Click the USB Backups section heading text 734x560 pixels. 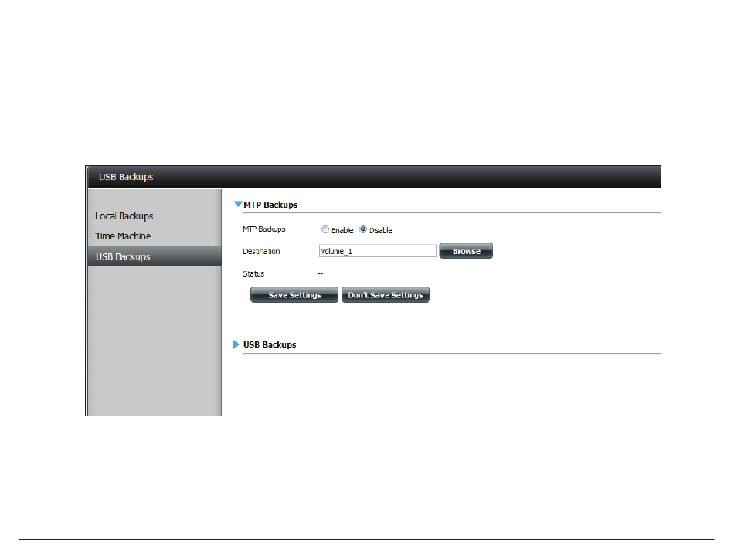pos(270,344)
